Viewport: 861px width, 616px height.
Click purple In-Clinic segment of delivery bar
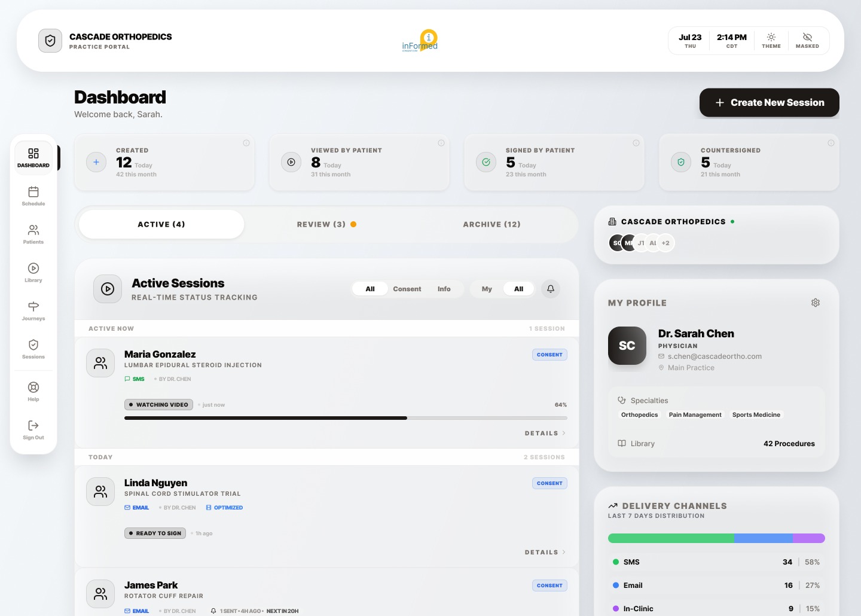pos(809,538)
